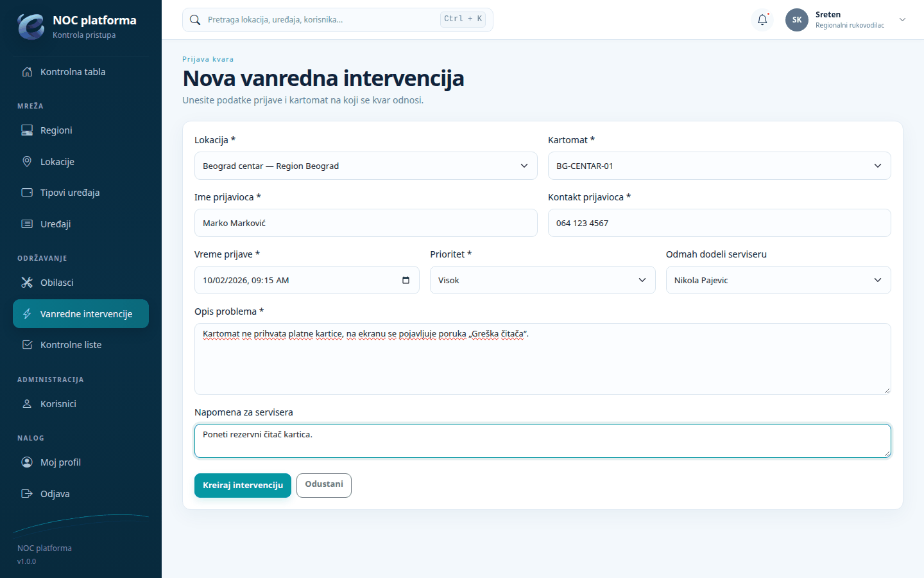The image size is (924, 578).
Task: Click the SK user avatar
Action: click(x=797, y=20)
